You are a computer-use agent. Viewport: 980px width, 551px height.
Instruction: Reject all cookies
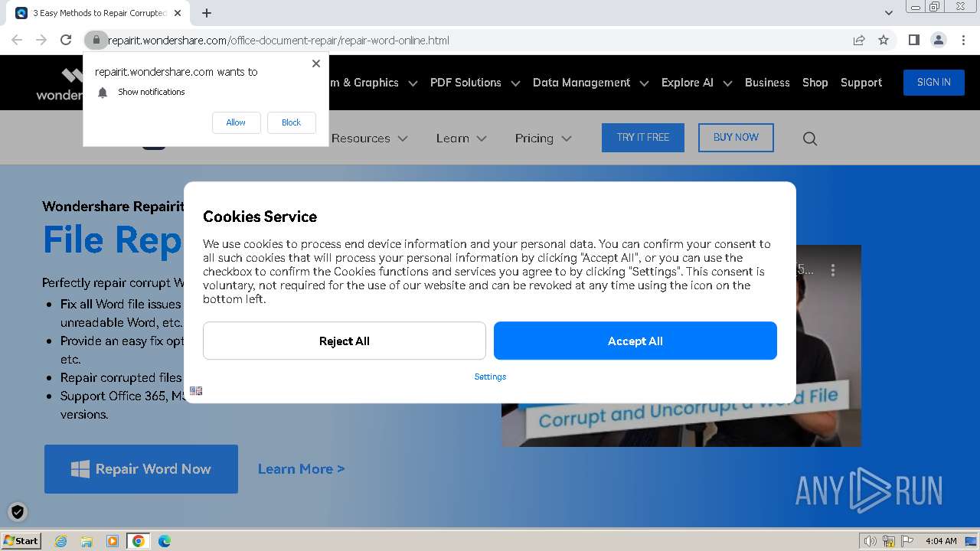pos(345,341)
